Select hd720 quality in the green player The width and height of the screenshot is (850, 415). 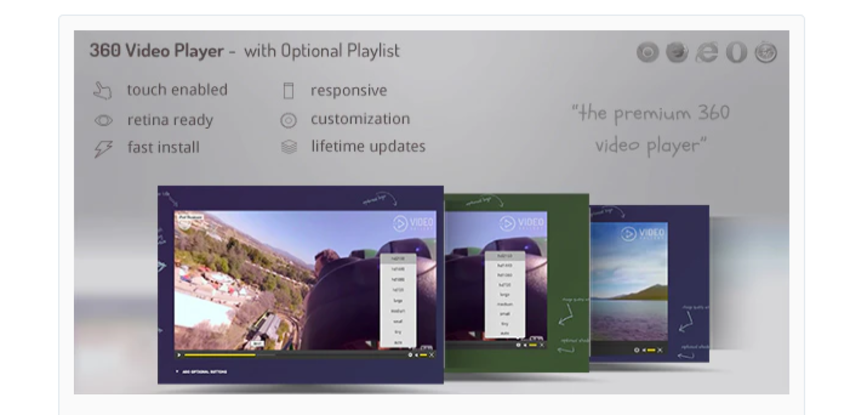click(x=505, y=284)
